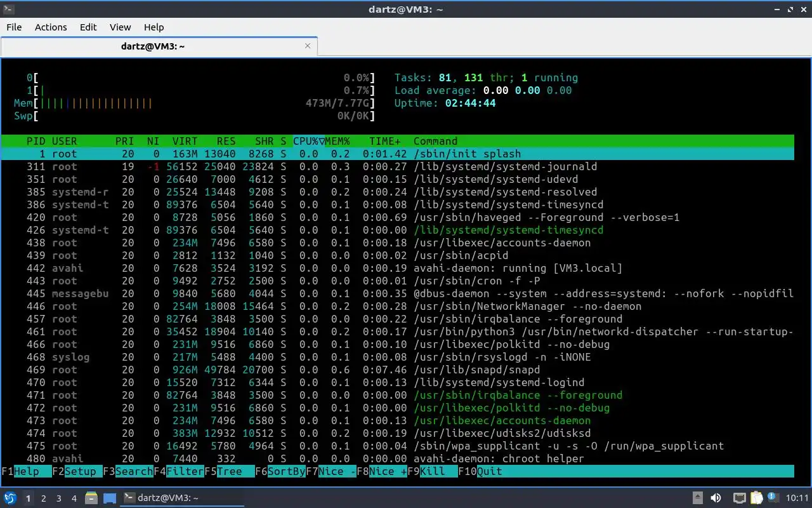Sort by the Command column header
812x508 pixels.
[435, 141]
